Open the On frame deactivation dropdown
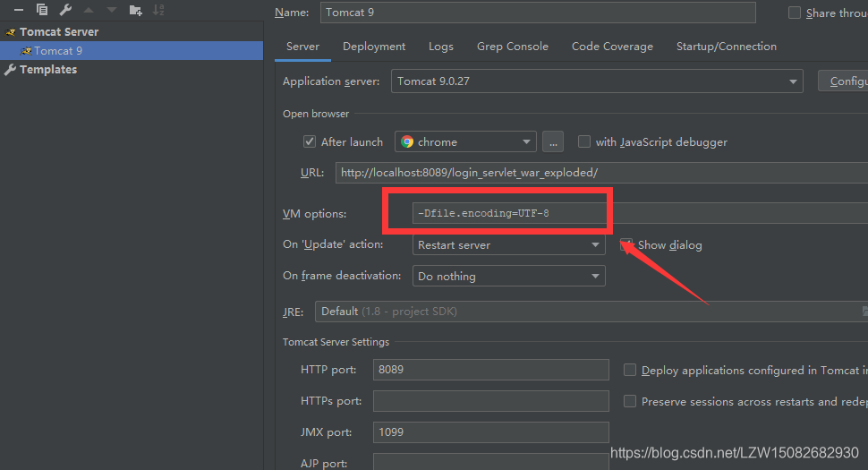Image resolution: width=868 pixels, height=470 pixels. pyautogui.click(x=509, y=276)
